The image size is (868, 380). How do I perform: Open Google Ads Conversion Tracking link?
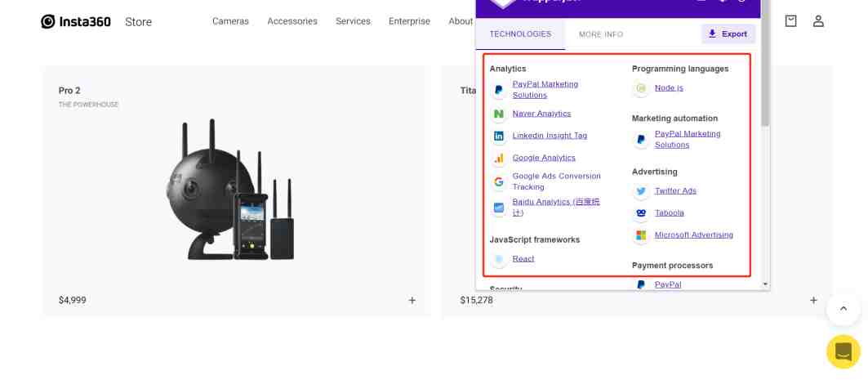coord(556,181)
